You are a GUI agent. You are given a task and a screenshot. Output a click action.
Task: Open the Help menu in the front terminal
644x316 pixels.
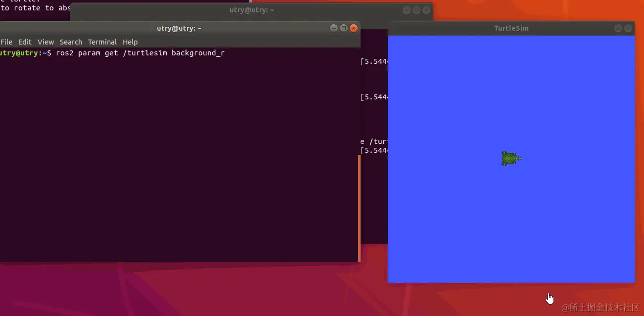pos(130,42)
